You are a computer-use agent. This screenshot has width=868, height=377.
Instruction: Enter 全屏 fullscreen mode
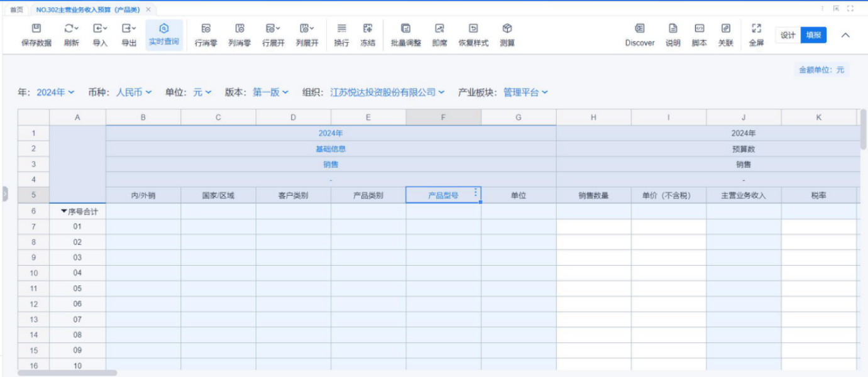pos(756,29)
